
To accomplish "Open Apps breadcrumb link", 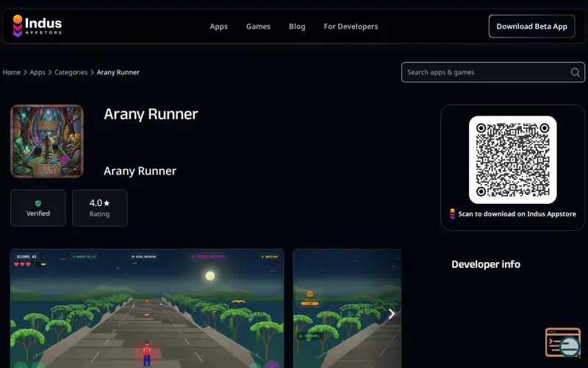I will tap(37, 72).
